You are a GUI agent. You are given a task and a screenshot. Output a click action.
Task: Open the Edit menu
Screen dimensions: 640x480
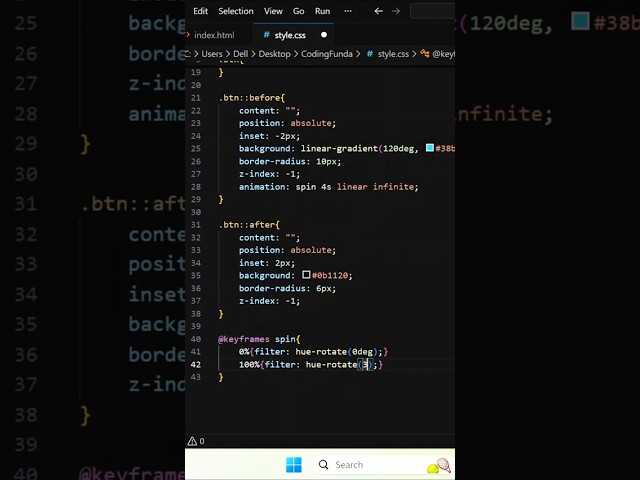[x=200, y=11]
